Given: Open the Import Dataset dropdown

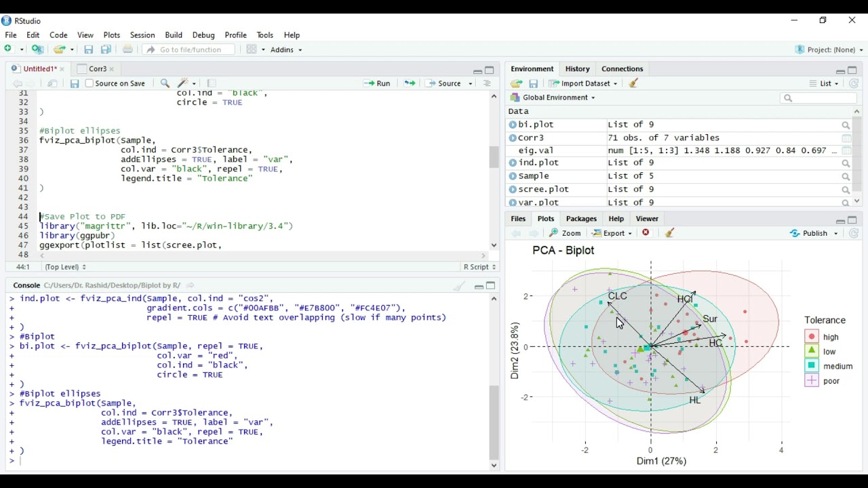Looking at the screenshot, I should [x=583, y=83].
